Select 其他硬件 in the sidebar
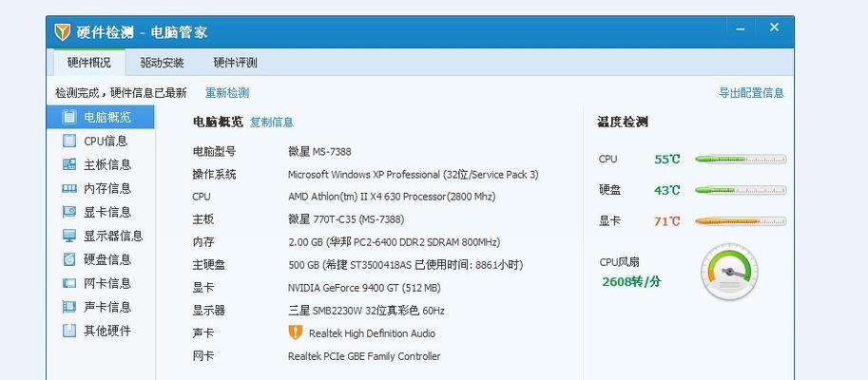This screenshot has width=868, height=380. click(100, 331)
